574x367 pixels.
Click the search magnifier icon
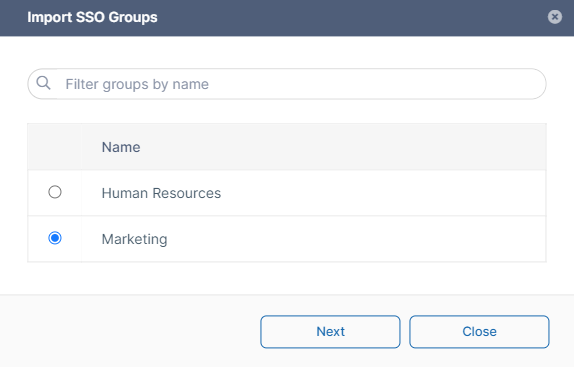tap(44, 83)
